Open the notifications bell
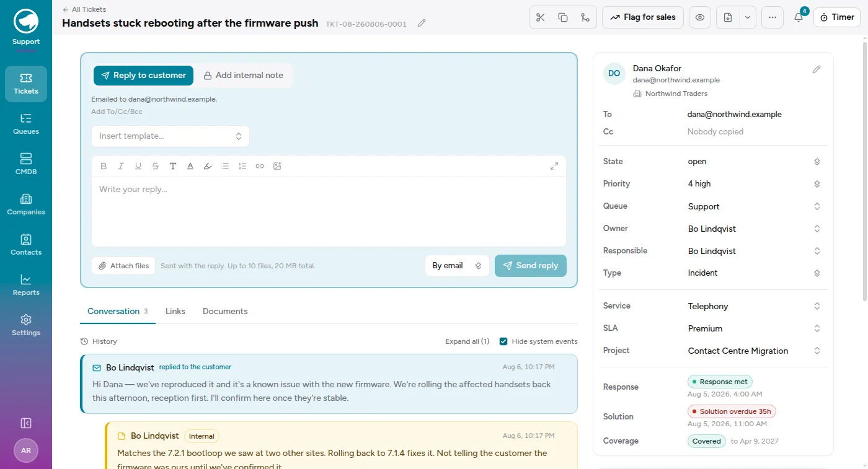Viewport: 868px width, 469px height. tap(799, 17)
